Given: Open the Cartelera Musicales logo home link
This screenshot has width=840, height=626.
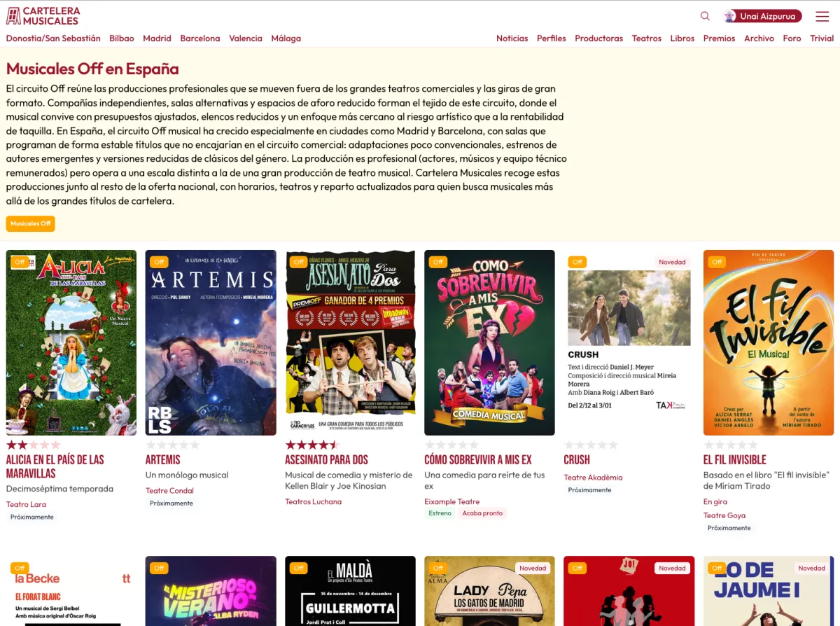Looking at the screenshot, I should (x=43, y=15).
